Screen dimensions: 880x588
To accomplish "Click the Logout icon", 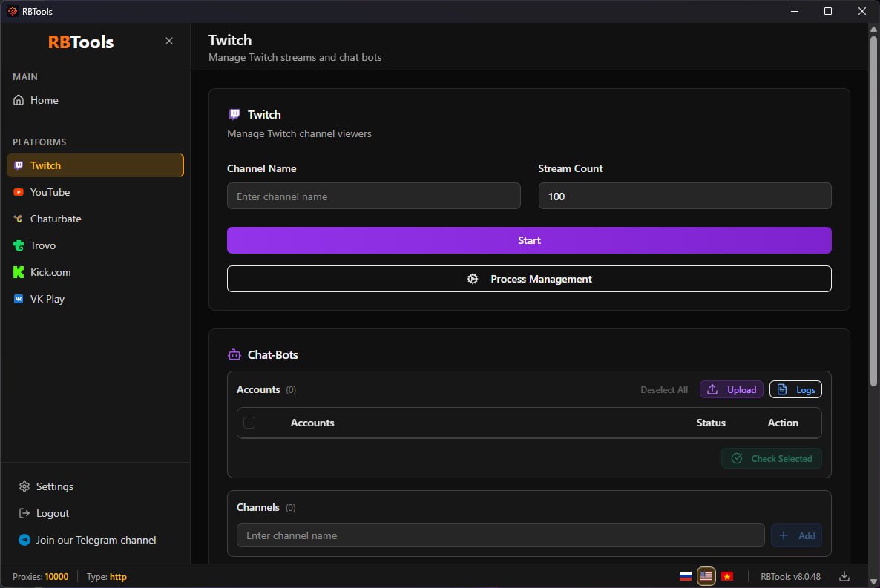I will point(24,513).
